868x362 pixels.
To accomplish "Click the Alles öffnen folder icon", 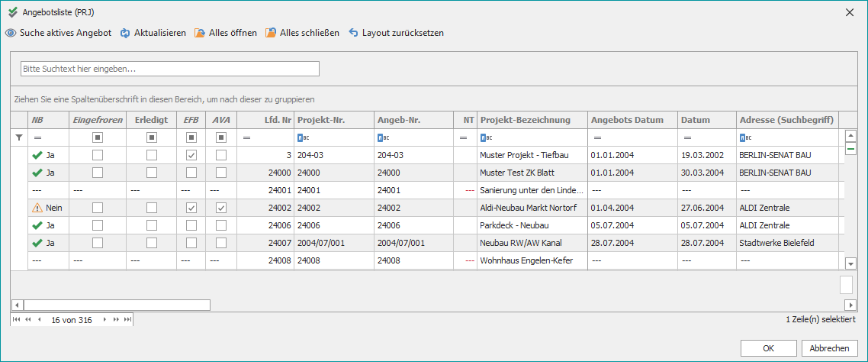I will tap(200, 34).
